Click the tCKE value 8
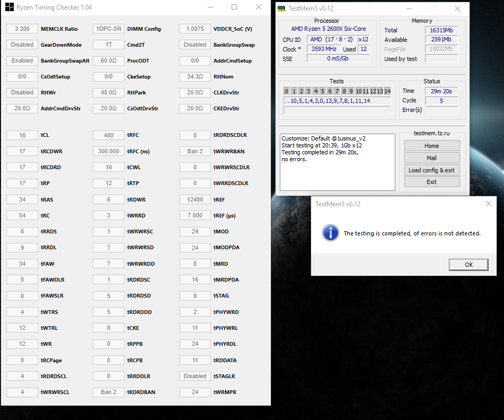Viewport: 504px width, 420px height. click(x=109, y=328)
